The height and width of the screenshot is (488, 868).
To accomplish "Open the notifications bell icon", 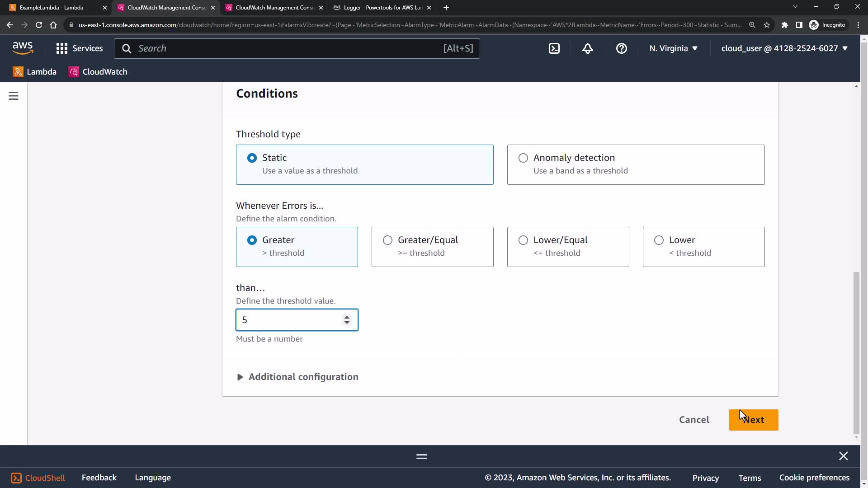I will tap(587, 48).
